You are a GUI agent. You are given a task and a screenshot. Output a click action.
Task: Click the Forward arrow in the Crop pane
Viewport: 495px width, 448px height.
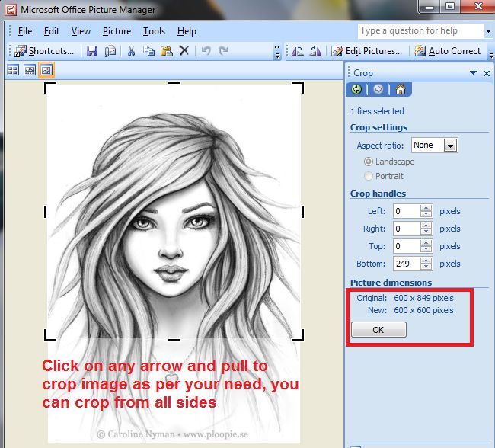(378, 89)
